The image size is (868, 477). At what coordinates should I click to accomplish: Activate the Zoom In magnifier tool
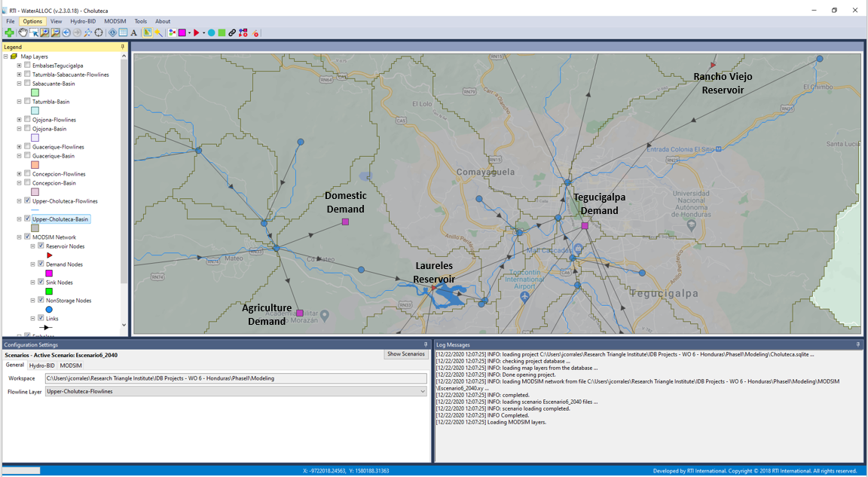44,32
